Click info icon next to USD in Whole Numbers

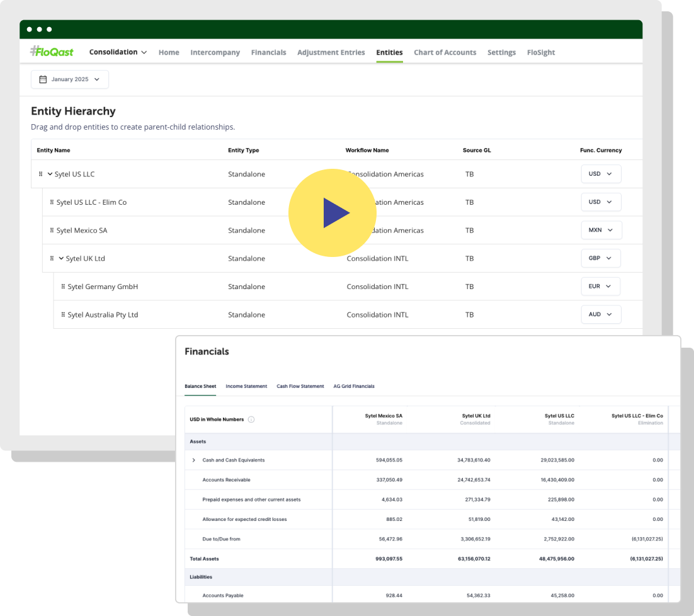click(251, 419)
